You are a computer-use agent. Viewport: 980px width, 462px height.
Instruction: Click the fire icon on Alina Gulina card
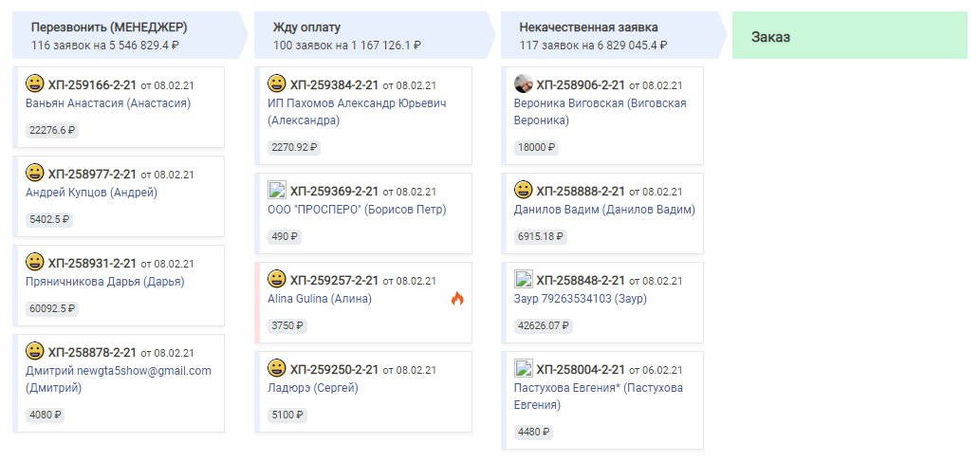457,299
